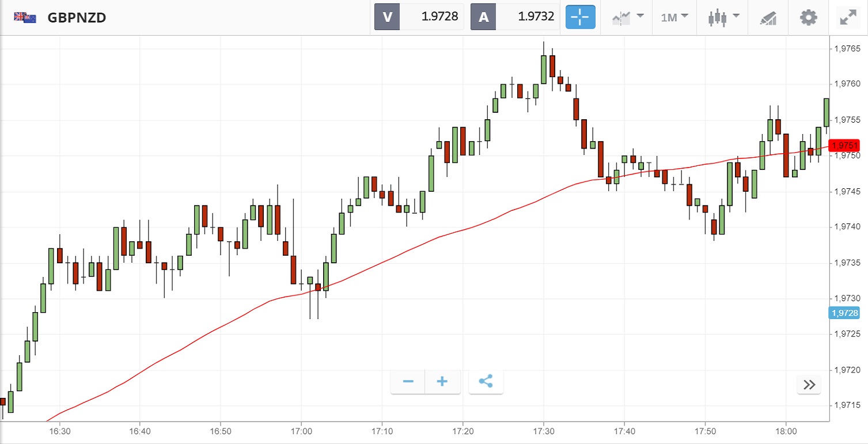Image resolution: width=868 pixels, height=444 pixels.
Task: Click the 1.9765 price axis label
Action: point(847,49)
